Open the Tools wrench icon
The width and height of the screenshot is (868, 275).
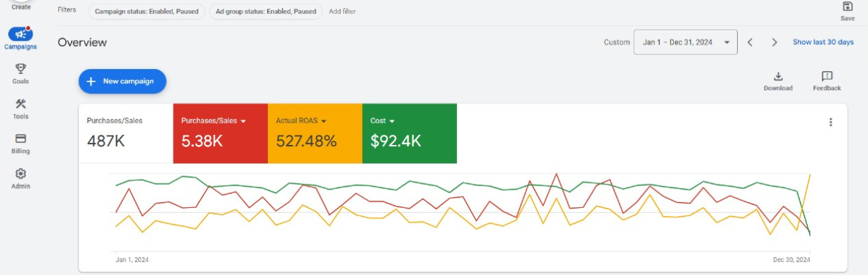pos(20,104)
